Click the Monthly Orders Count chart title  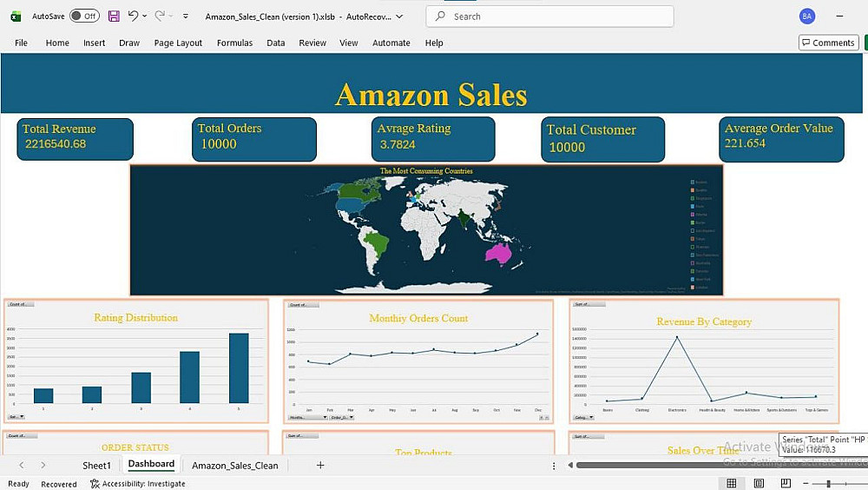[x=418, y=318]
